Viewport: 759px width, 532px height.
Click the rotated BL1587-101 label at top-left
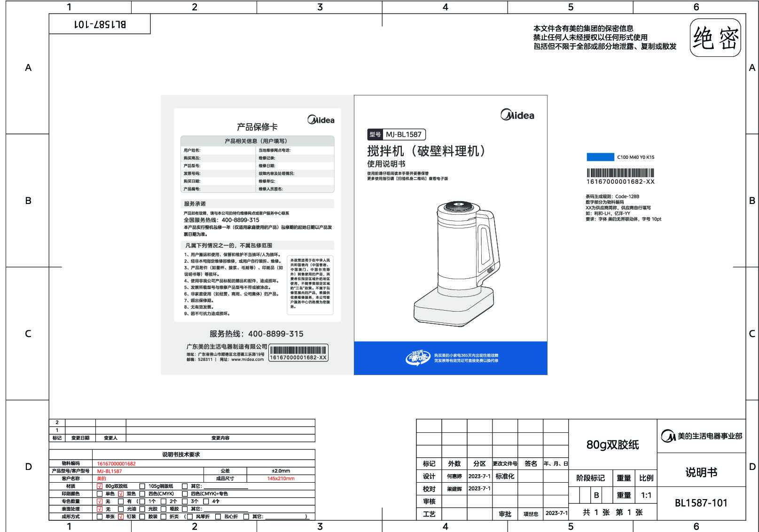click(100, 24)
